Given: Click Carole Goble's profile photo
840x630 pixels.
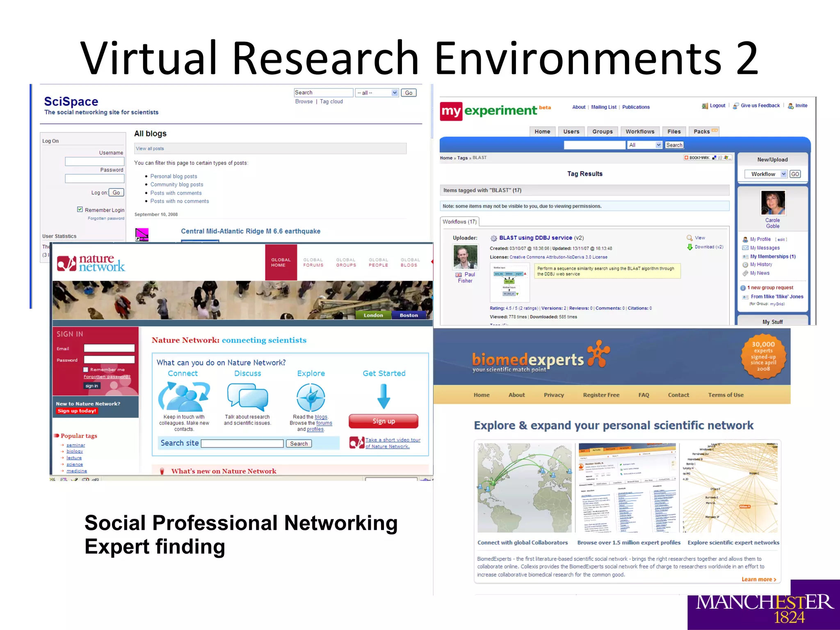Looking at the screenshot, I should pos(773,202).
